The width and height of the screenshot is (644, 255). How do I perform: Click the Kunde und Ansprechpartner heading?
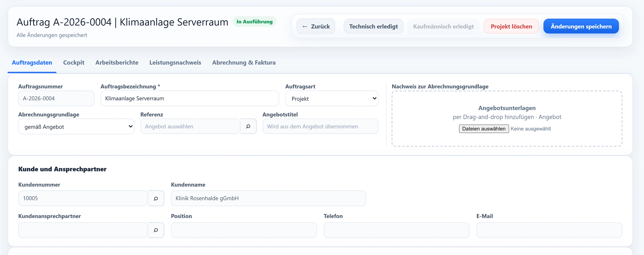click(x=62, y=169)
